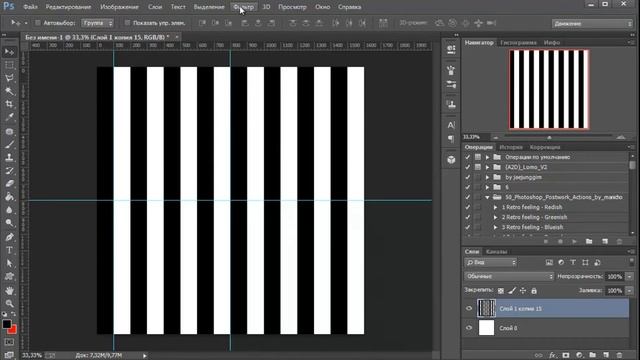Play the selected action with play icon

574,242
